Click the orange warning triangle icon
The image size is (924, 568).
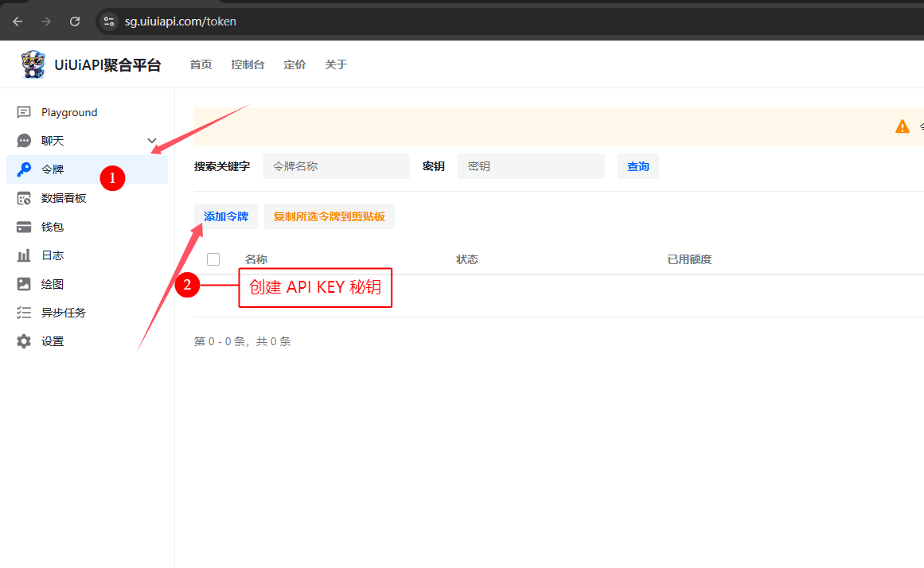[x=903, y=126]
